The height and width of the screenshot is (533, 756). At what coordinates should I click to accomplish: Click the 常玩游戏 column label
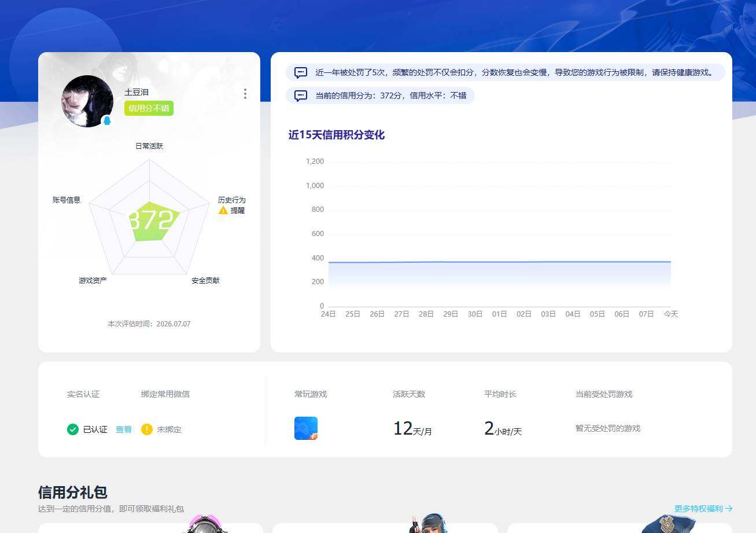pos(311,395)
